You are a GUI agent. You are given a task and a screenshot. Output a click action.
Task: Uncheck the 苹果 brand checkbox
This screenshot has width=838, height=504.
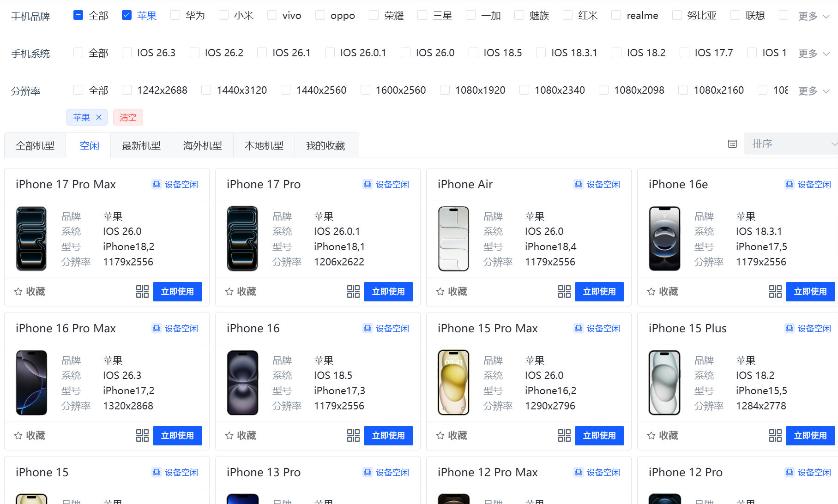click(x=127, y=15)
